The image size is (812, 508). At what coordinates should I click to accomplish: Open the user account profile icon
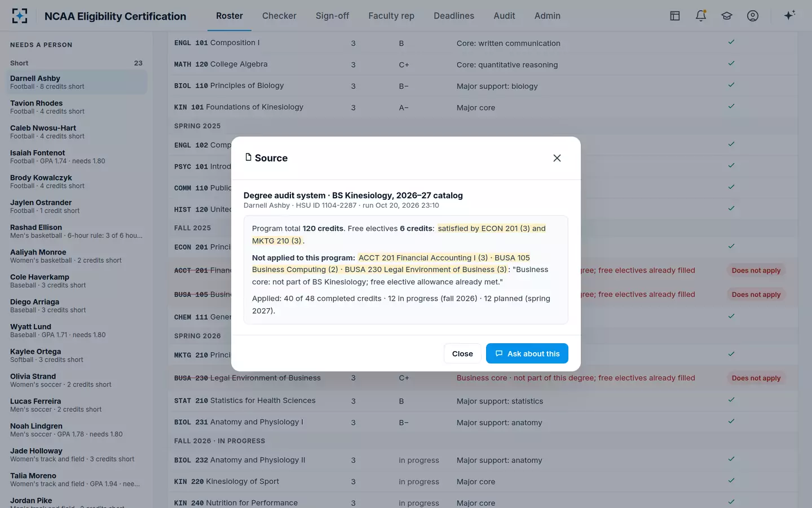point(753,16)
